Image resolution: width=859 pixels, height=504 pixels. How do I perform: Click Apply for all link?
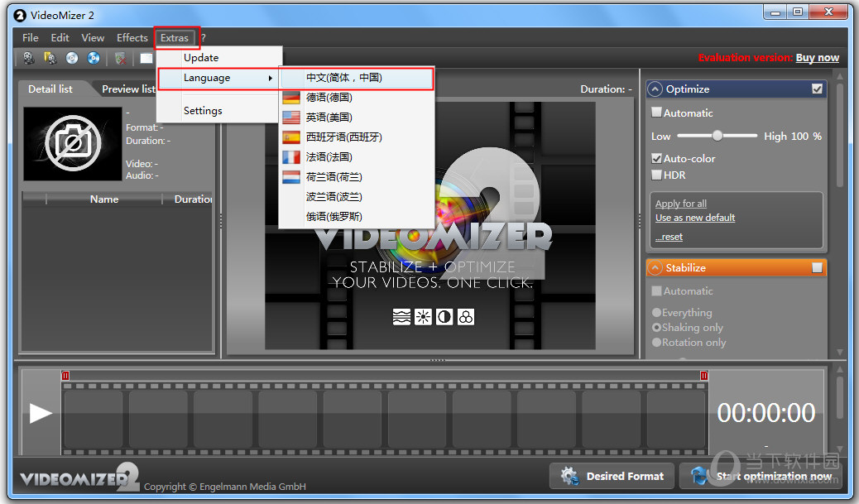(x=681, y=204)
